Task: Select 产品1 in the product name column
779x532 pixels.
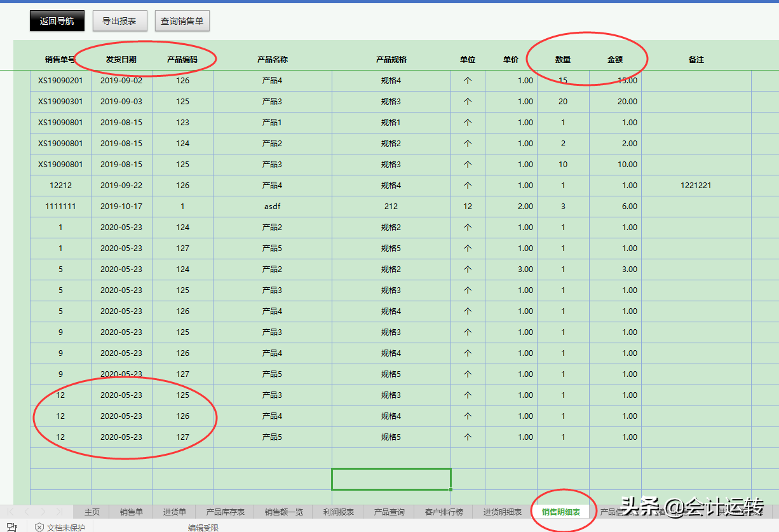Action: [273, 123]
